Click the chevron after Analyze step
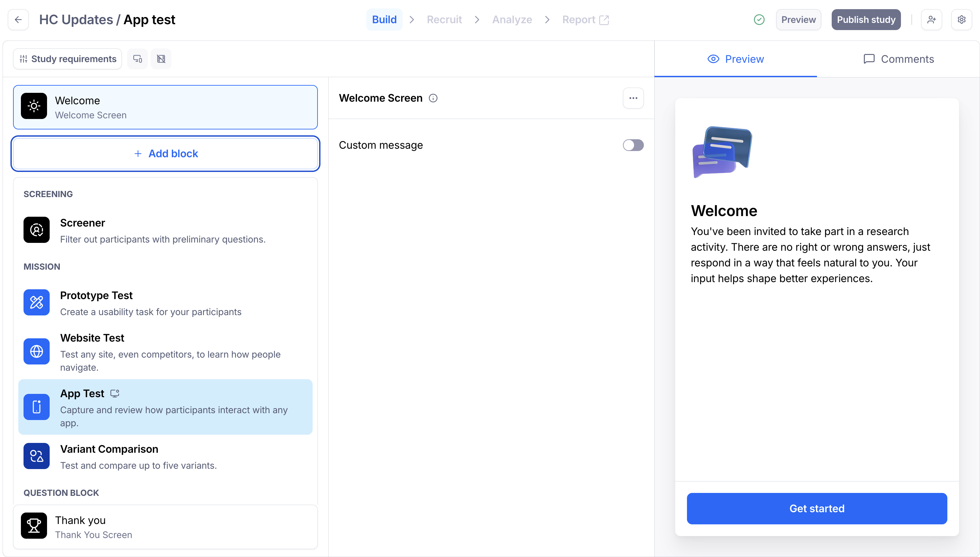 tap(547, 20)
